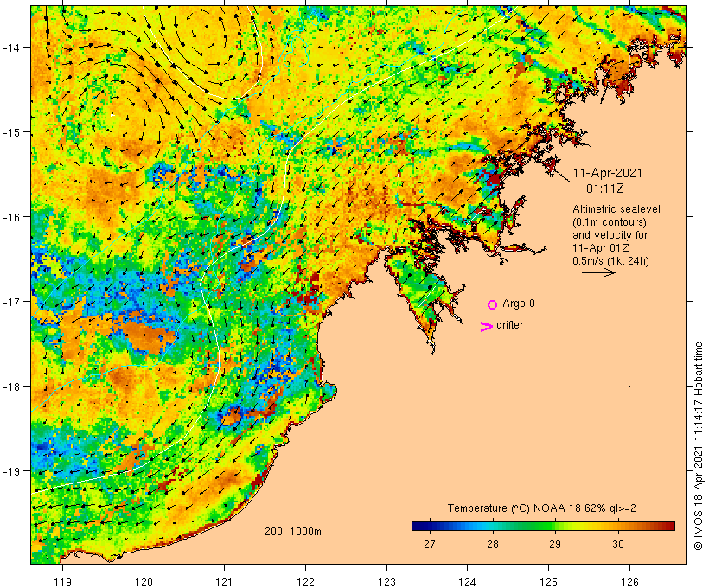Click the colorbar tick label 30
The height and width of the screenshot is (588, 709).
coord(618,545)
